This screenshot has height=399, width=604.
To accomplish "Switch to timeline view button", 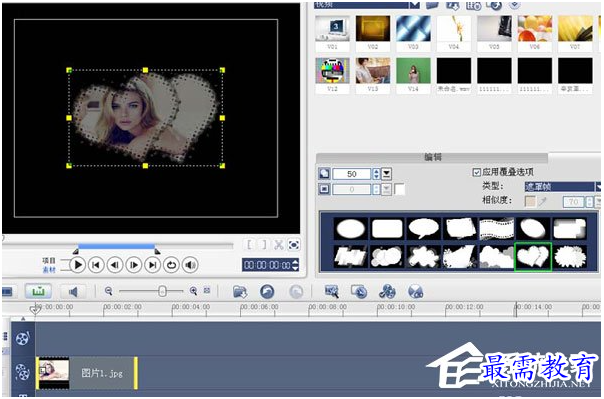I will point(38,292).
